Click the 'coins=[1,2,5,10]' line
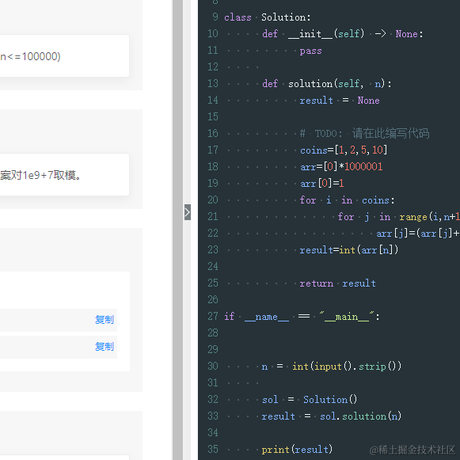 (344, 150)
